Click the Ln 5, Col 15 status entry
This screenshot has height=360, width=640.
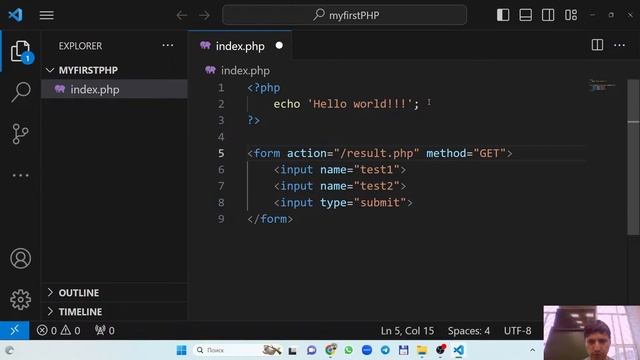[407, 331]
